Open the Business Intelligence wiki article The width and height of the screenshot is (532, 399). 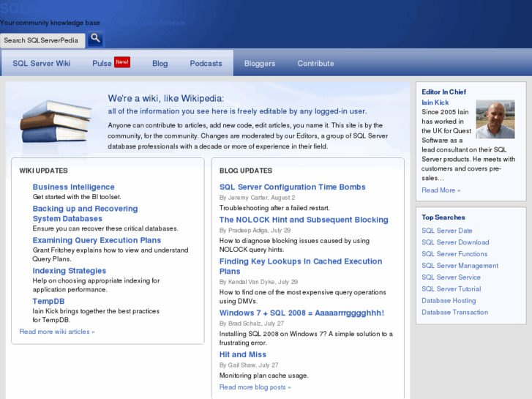click(x=73, y=187)
